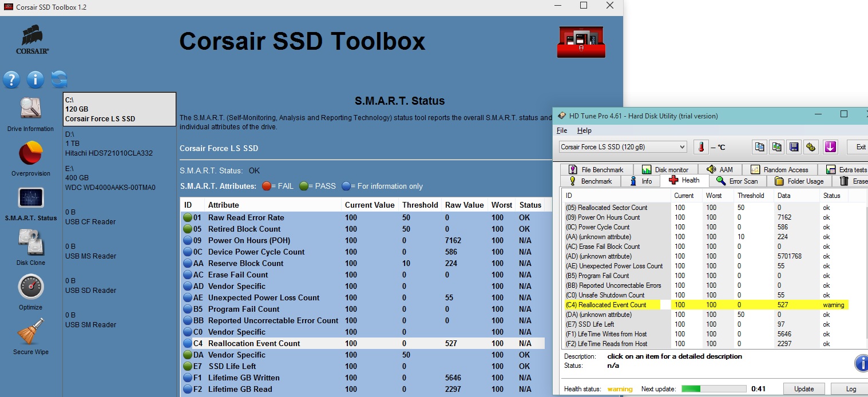Click the blue information icon near Description
The height and width of the screenshot is (397, 868).
tap(861, 363)
